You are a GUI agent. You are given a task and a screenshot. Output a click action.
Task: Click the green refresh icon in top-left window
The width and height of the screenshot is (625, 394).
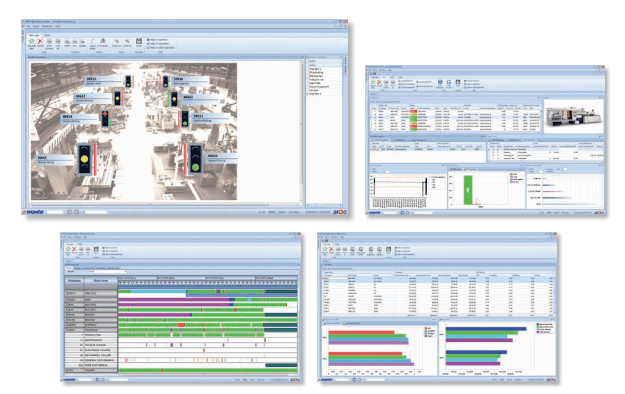coord(31,41)
